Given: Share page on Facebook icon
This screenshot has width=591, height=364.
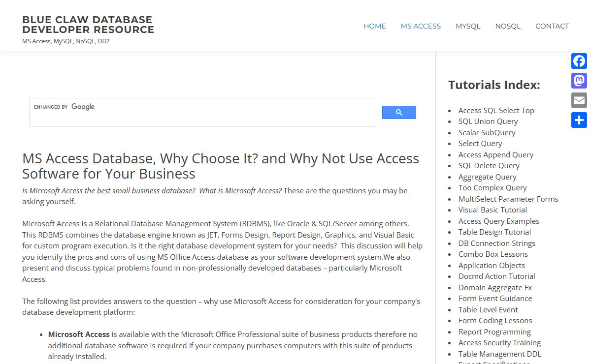Looking at the screenshot, I should 579,61.
